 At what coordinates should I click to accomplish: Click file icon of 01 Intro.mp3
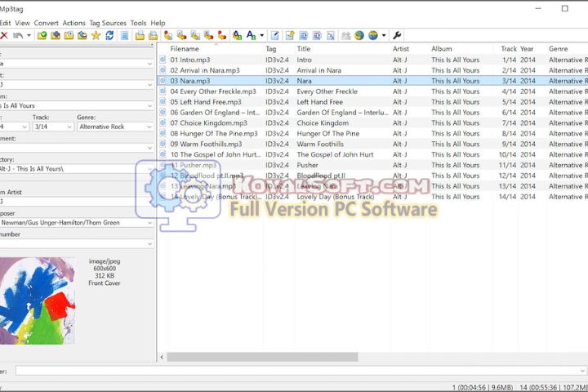click(x=163, y=60)
